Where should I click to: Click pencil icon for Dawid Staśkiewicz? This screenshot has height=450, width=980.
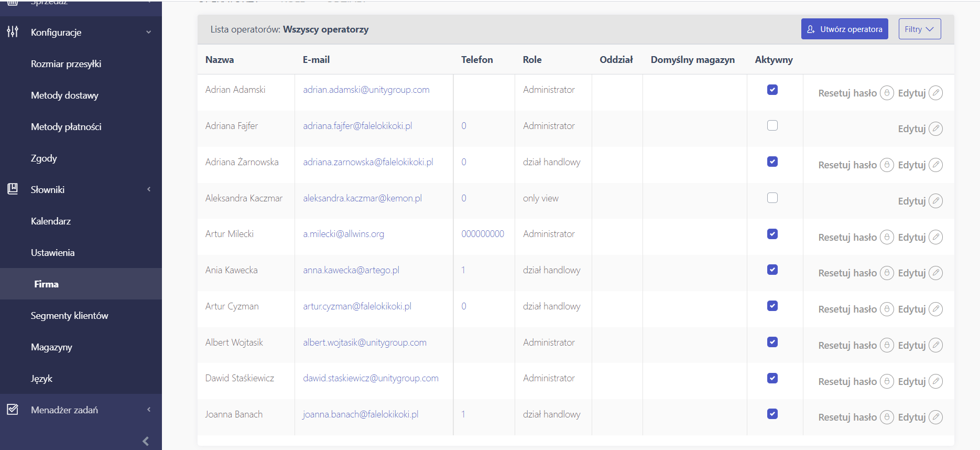(936, 381)
